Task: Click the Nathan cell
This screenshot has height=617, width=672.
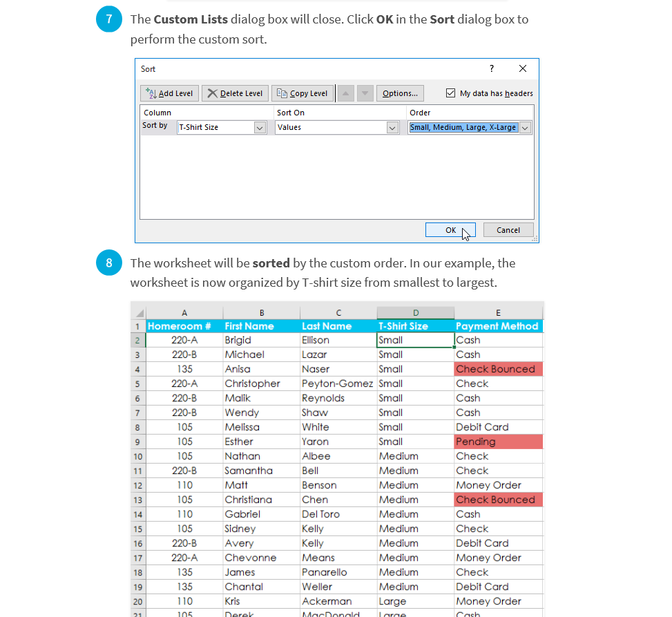Action: (262, 456)
